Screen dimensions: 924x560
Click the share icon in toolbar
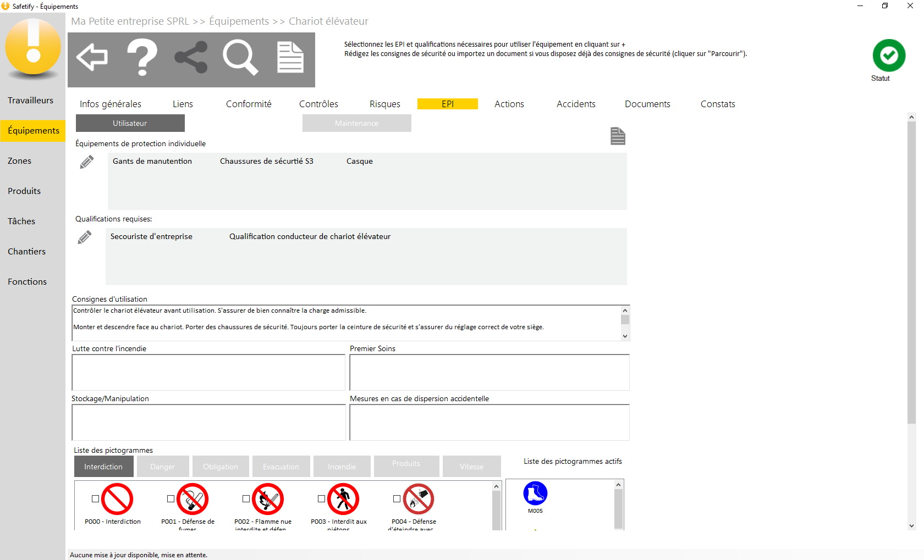point(191,57)
